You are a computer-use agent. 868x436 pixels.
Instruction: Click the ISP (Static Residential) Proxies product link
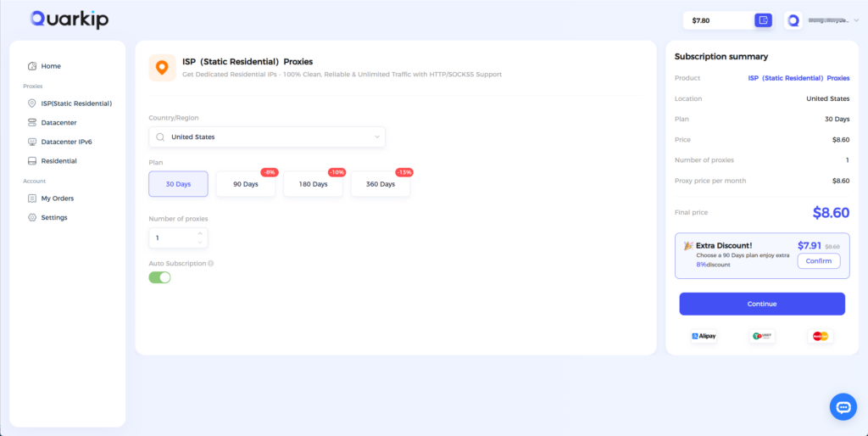[x=798, y=78]
